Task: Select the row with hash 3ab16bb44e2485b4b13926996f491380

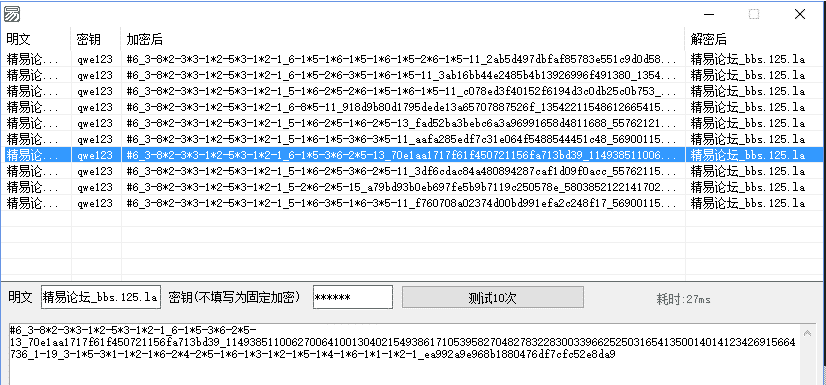Action: pyautogui.click(x=412, y=75)
